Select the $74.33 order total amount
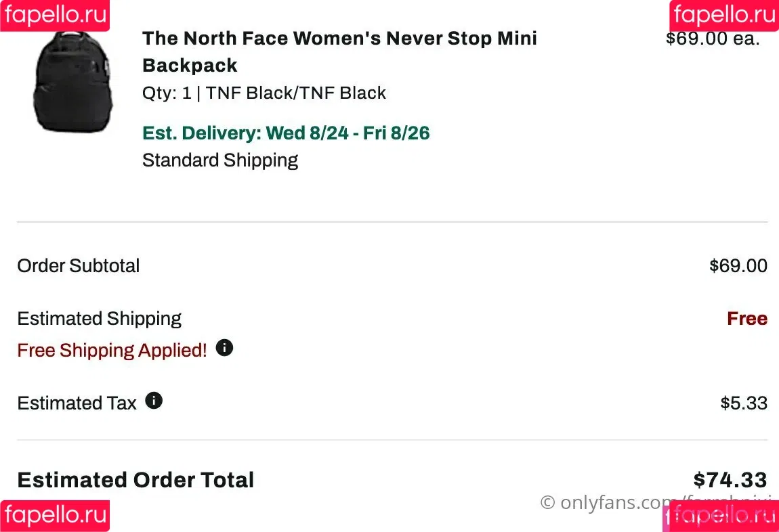The image size is (779, 532). (730, 480)
